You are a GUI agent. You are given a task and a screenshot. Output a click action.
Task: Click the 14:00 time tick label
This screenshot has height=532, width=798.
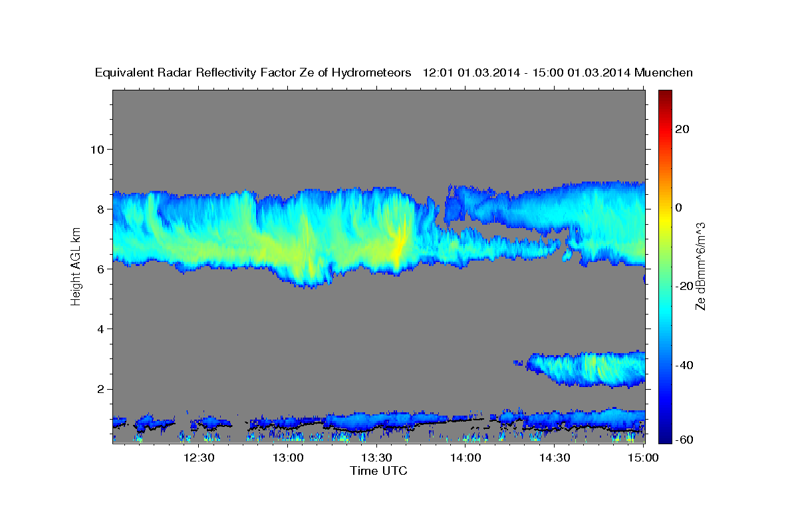465,458
